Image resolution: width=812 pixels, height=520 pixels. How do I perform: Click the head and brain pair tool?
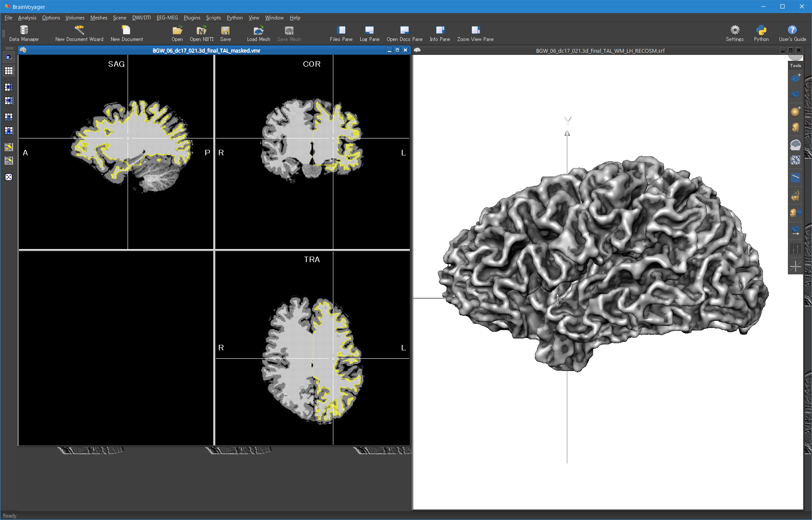pyautogui.click(x=796, y=213)
